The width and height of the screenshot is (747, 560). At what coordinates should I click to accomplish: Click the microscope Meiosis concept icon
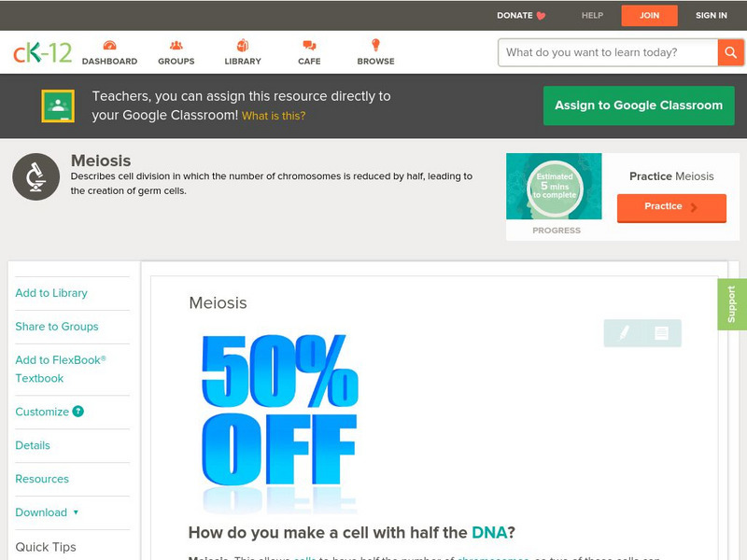coord(35,176)
